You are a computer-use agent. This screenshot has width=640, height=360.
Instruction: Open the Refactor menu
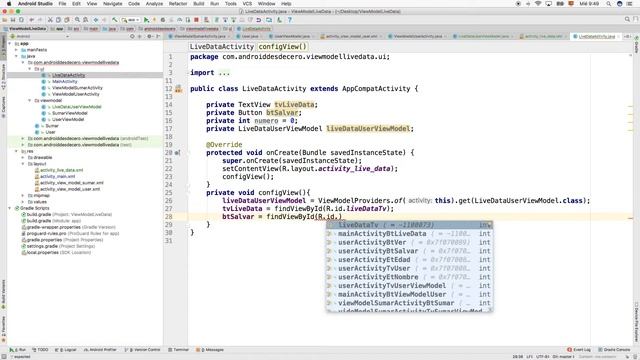point(178,4)
